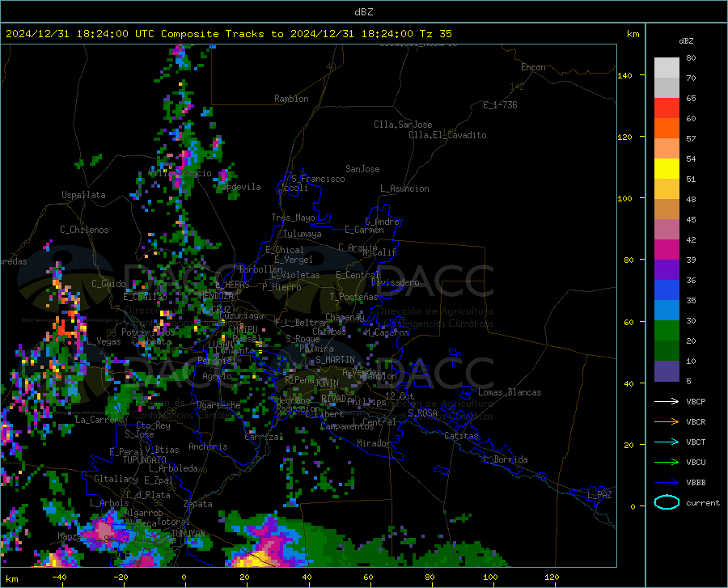Click the Encon label at top right
728x588 pixels.
[533, 67]
